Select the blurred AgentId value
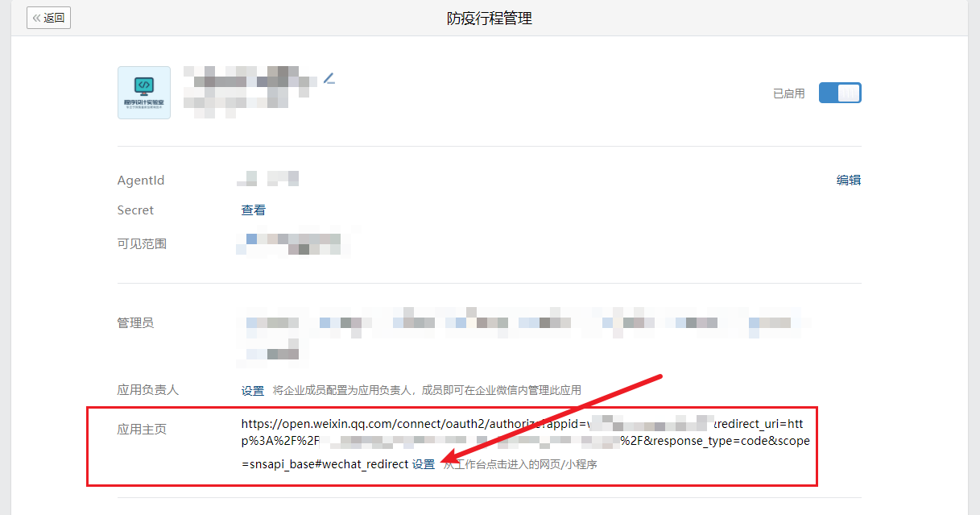Screen dimensions: 980x515 click(x=268, y=178)
